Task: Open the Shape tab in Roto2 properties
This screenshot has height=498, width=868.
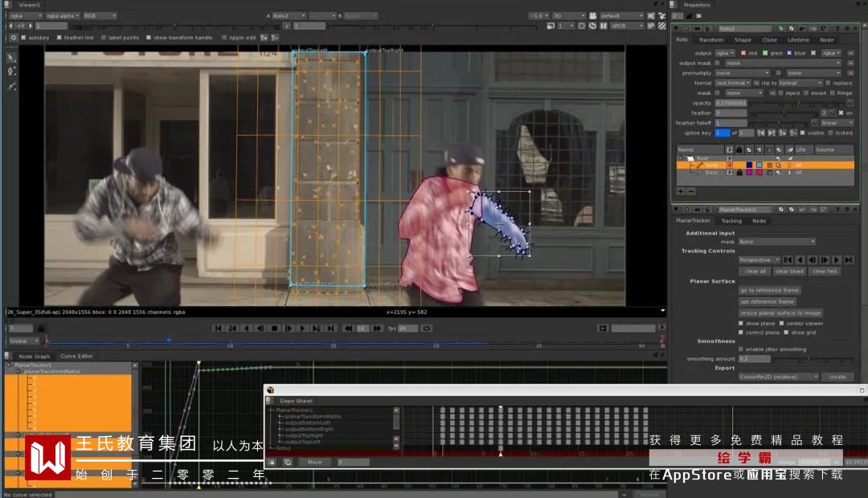Action: coord(743,40)
